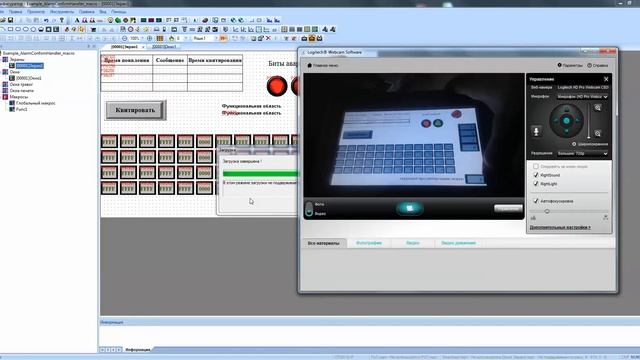640x360 pixels.
Task: Pick the rectangle drawing tool
Action: click(10, 29)
